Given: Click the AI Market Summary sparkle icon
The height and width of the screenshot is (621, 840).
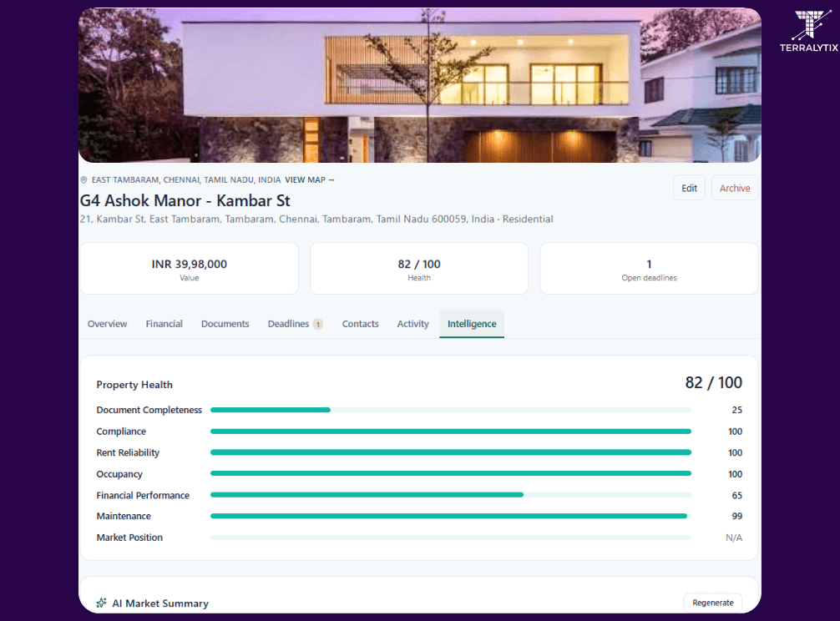Looking at the screenshot, I should pos(101,603).
